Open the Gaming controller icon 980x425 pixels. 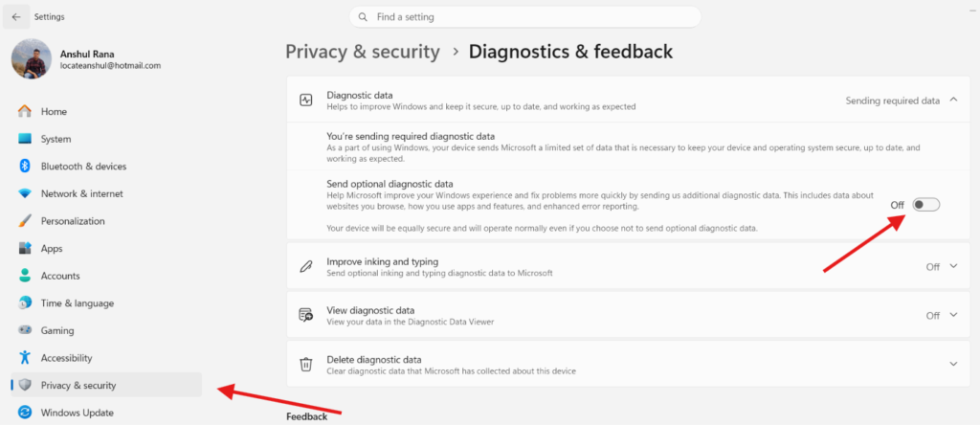(25, 330)
